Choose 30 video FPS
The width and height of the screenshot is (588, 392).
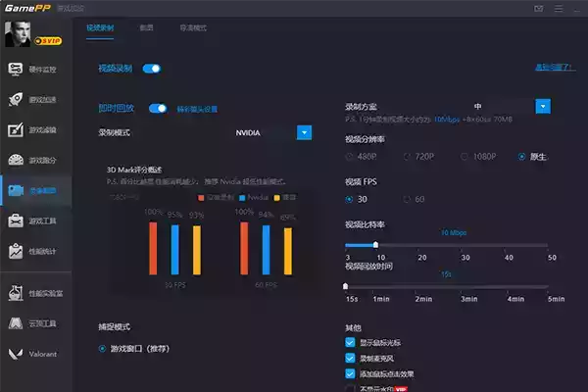click(356, 199)
